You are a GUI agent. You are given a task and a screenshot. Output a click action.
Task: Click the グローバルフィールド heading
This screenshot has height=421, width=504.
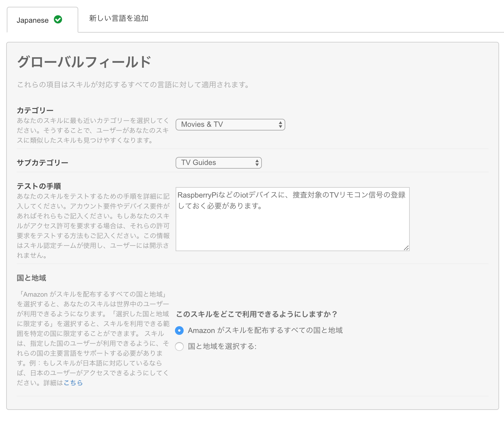[84, 62]
